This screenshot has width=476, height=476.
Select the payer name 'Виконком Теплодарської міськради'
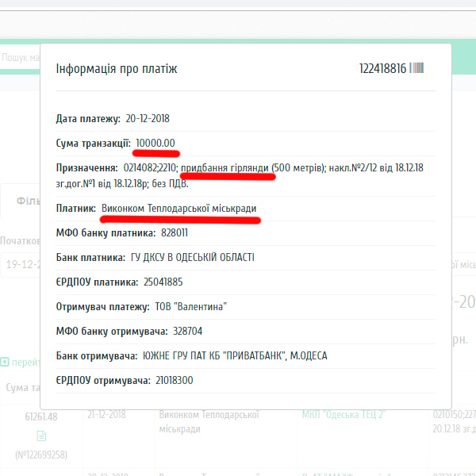pyautogui.click(x=178, y=208)
